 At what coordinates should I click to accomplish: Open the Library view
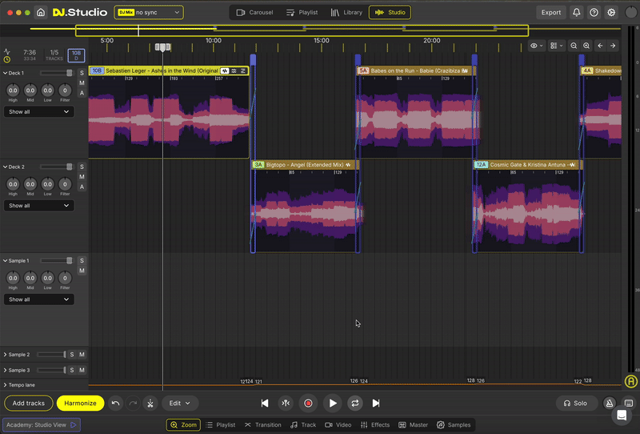tap(347, 12)
